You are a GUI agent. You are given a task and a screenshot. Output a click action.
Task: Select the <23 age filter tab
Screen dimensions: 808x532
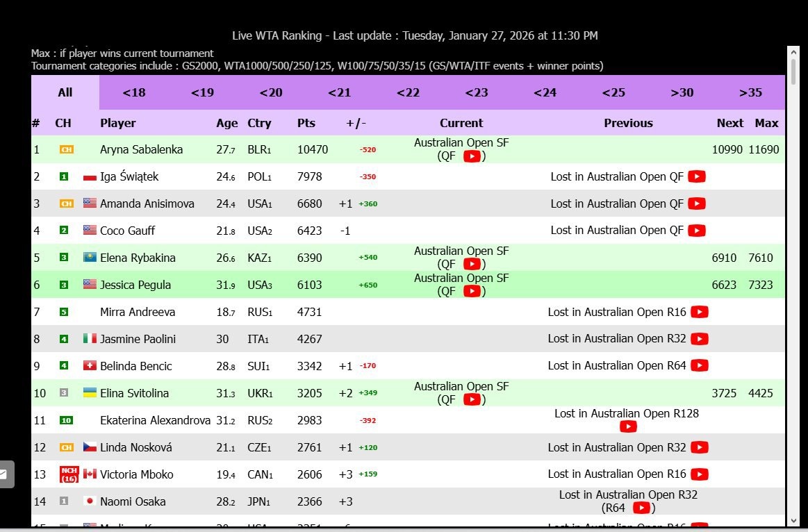477,92
